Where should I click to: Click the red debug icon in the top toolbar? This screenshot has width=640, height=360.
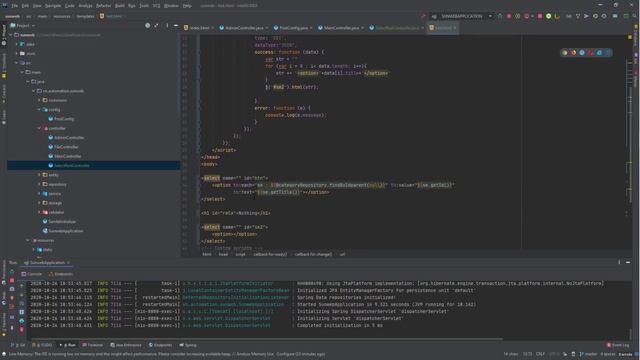point(509,16)
